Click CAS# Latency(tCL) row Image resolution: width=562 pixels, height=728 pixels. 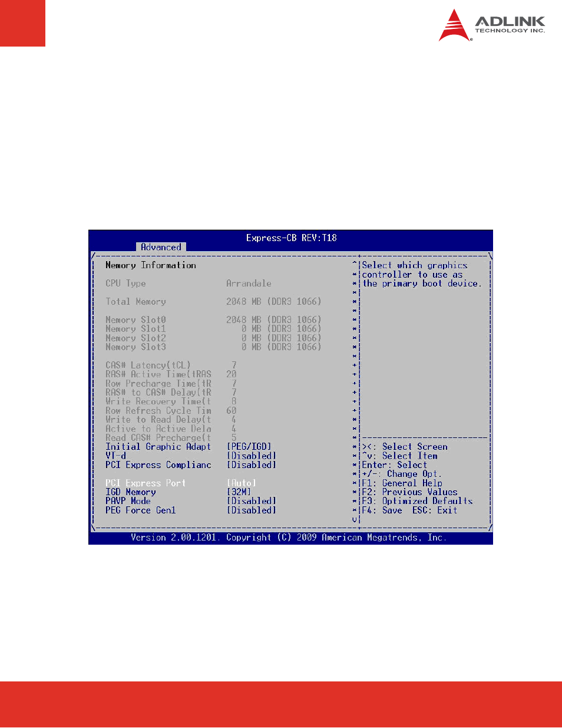[171, 365]
